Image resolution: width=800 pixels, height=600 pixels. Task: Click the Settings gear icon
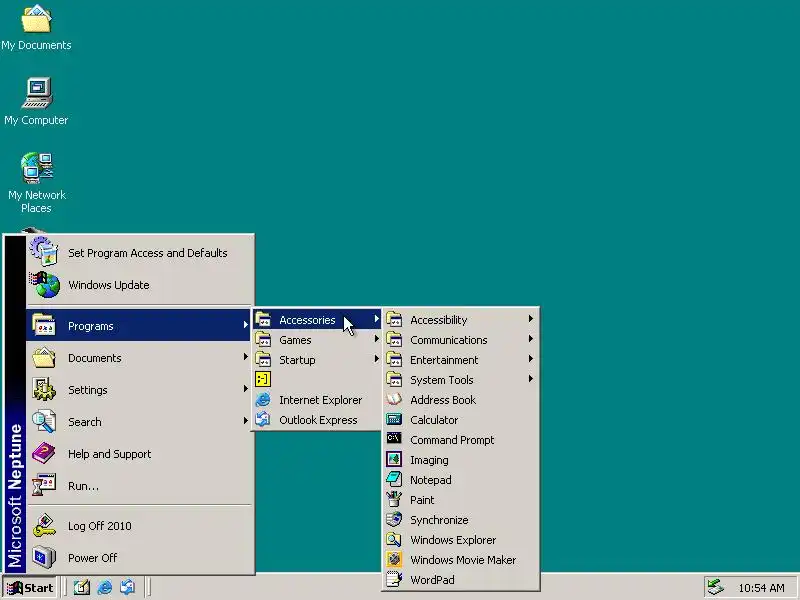[44, 389]
